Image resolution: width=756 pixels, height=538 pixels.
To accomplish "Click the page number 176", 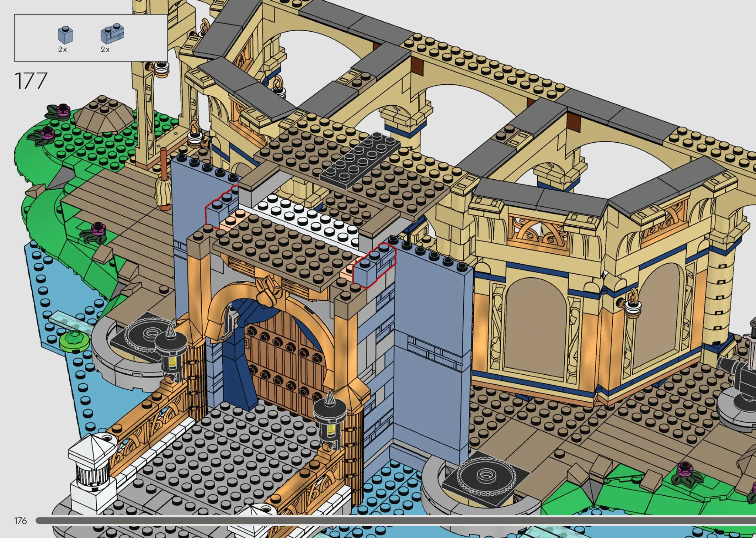I will pyautogui.click(x=20, y=521).
